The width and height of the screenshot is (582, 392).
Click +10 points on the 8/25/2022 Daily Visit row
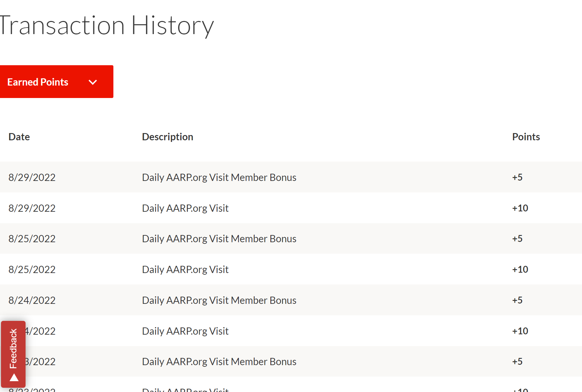(520, 269)
